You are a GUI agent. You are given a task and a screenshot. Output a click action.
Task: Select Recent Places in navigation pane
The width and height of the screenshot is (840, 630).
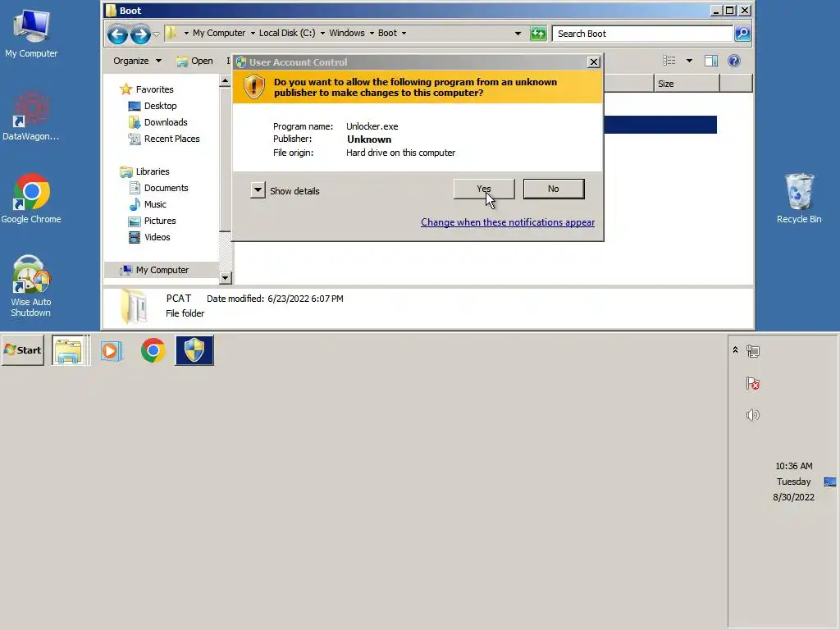click(164, 139)
